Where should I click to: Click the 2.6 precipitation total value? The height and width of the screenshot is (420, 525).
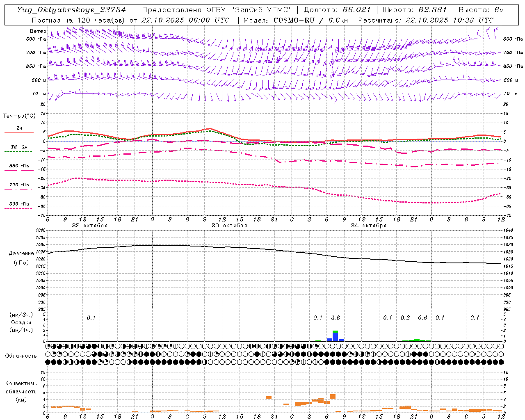(335, 317)
